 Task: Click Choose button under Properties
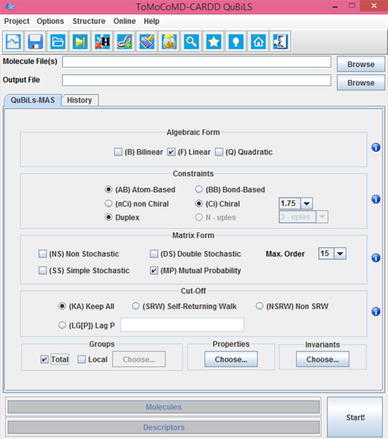[231, 359]
